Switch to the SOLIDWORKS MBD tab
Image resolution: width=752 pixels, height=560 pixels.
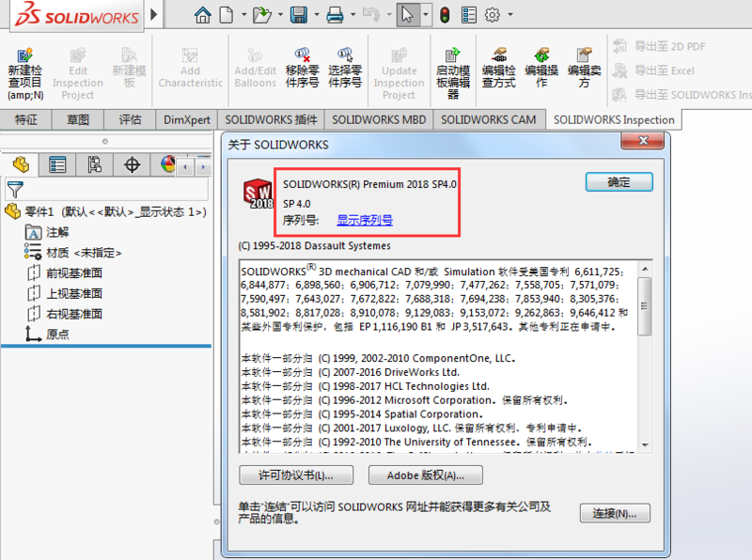pyautogui.click(x=379, y=120)
